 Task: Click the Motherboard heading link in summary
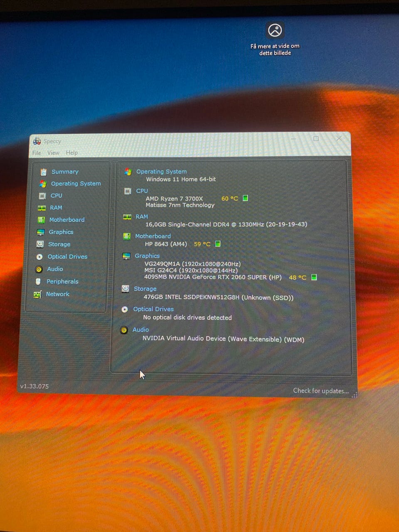[153, 236]
